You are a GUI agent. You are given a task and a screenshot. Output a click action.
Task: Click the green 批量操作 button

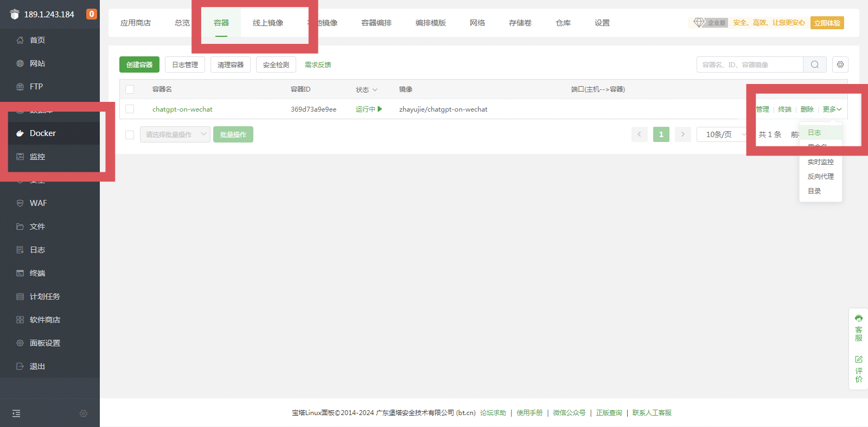pyautogui.click(x=233, y=134)
